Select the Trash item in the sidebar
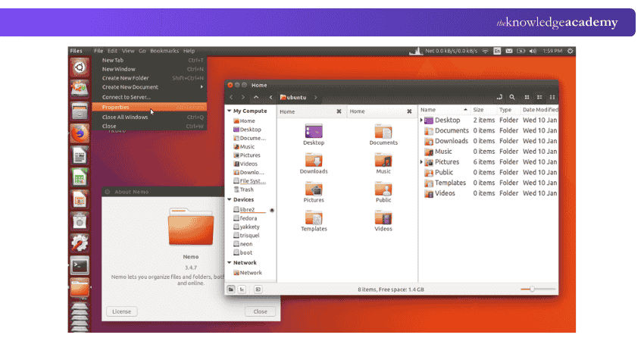This screenshot has width=644, height=341. (x=246, y=189)
